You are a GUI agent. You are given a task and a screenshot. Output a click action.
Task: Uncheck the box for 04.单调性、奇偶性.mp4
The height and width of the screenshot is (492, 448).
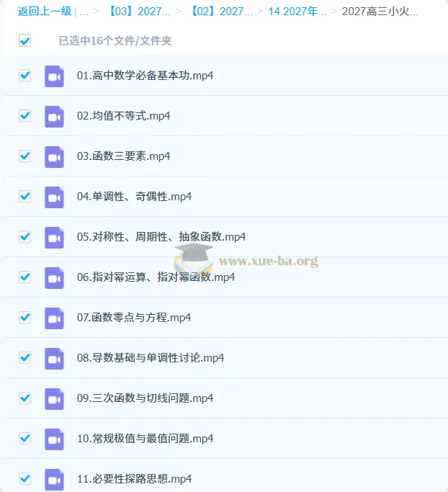click(24, 197)
